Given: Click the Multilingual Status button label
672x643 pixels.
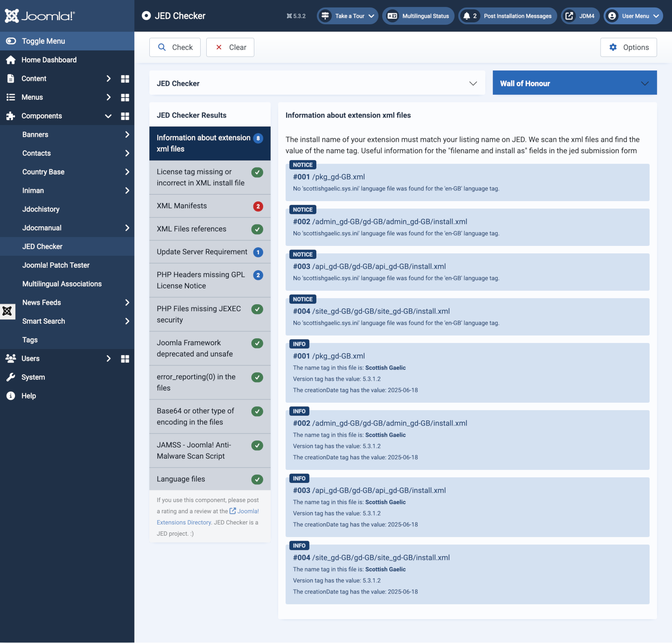Looking at the screenshot, I should tap(426, 16).
